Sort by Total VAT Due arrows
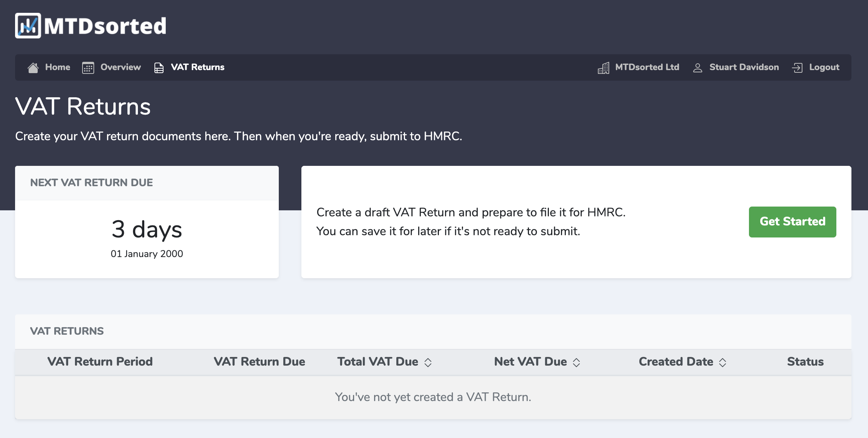Screen dimensions: 868x438 [428, 362]
